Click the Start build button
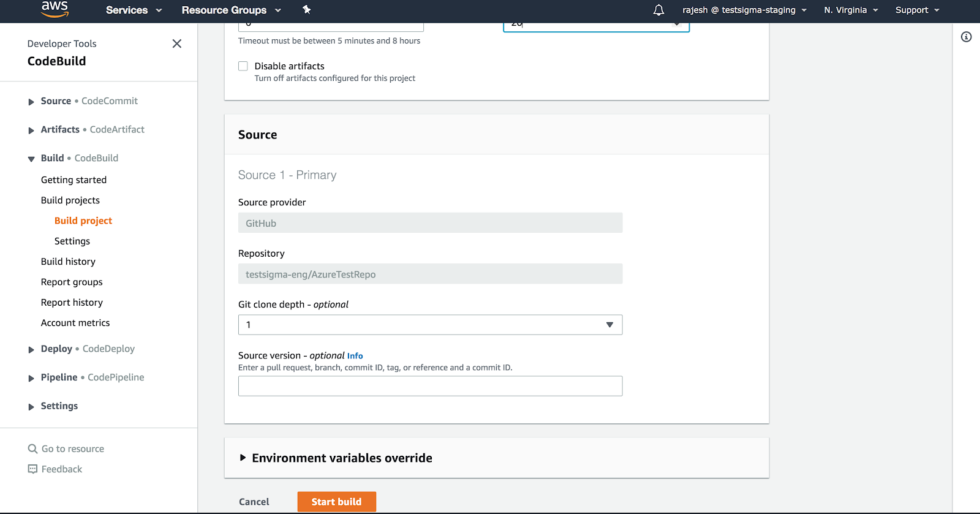 (x=337, y=502)
